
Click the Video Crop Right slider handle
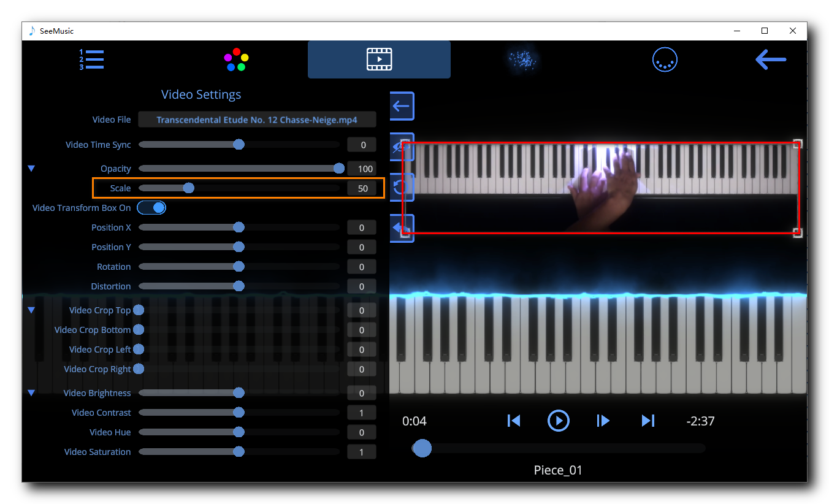tap(139, 369)
